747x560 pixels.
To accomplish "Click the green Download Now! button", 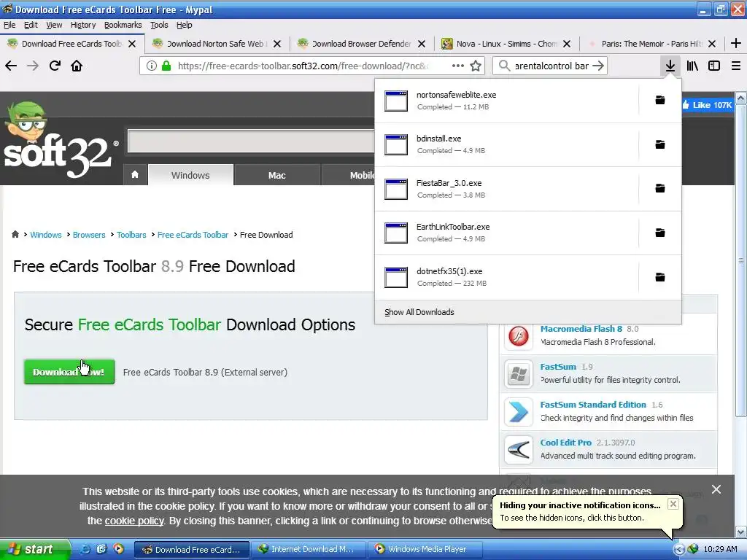I will pyautogui.click(x=69, y=372).
